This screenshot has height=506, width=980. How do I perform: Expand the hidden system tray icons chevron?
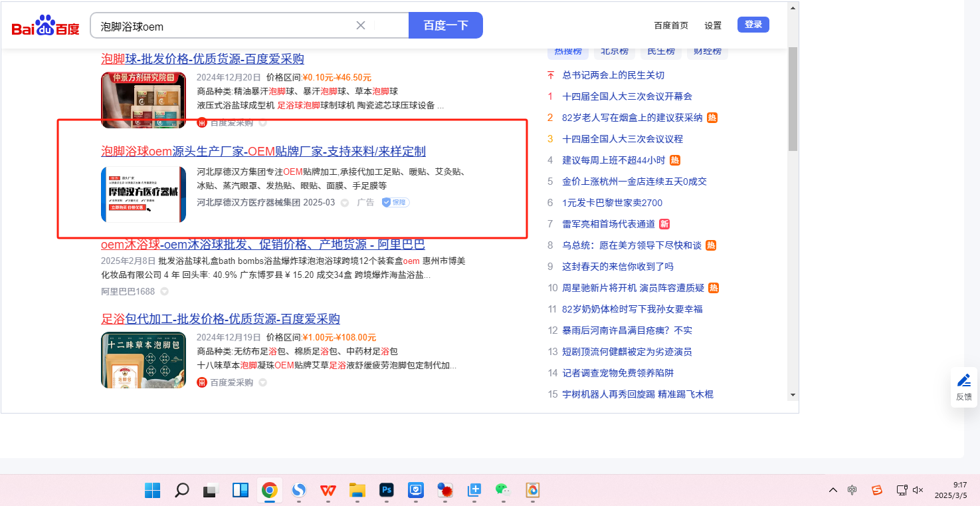point(833,491)
